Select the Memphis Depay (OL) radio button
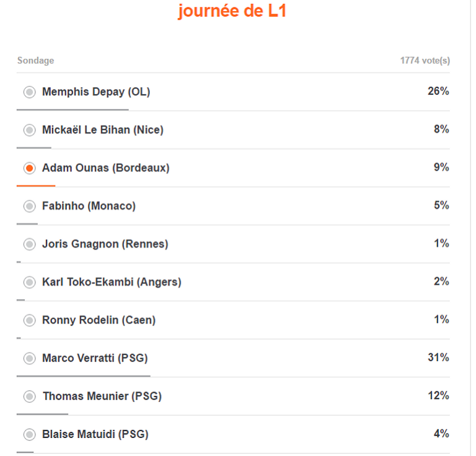The image size is (476, 456). coord(29,92)
